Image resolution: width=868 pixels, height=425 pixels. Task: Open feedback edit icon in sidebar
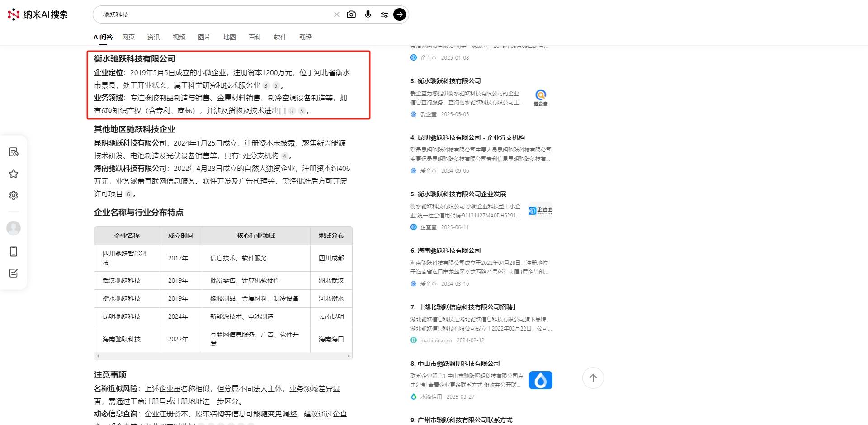click(x=14, y=273)
